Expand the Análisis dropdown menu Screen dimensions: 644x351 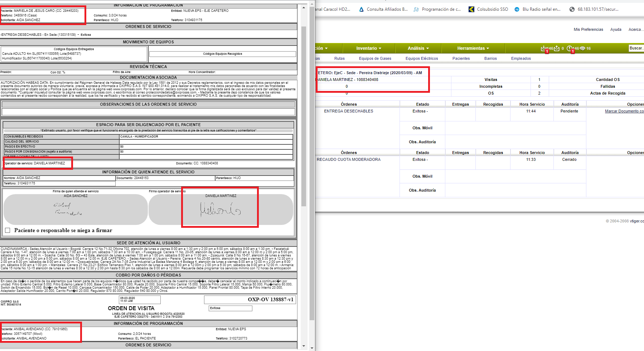click(418, 48)
